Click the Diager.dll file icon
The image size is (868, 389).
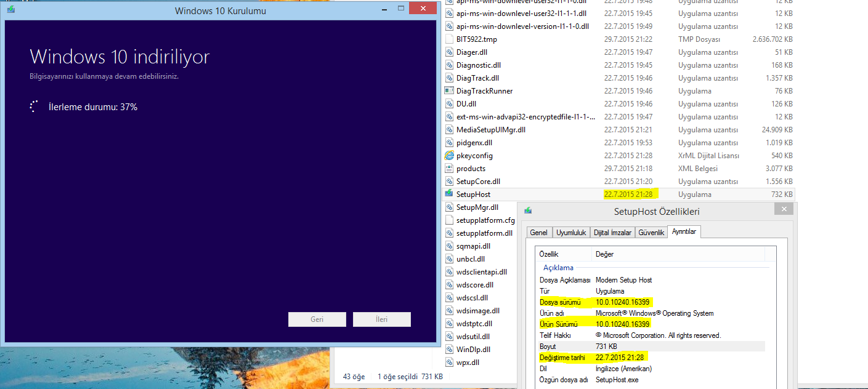449,52
